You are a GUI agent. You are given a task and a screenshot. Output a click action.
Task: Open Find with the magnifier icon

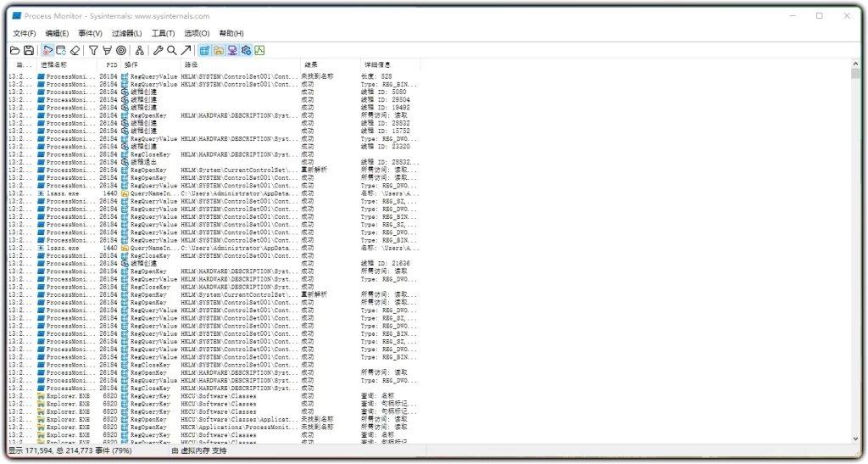[x=172, y=50]
